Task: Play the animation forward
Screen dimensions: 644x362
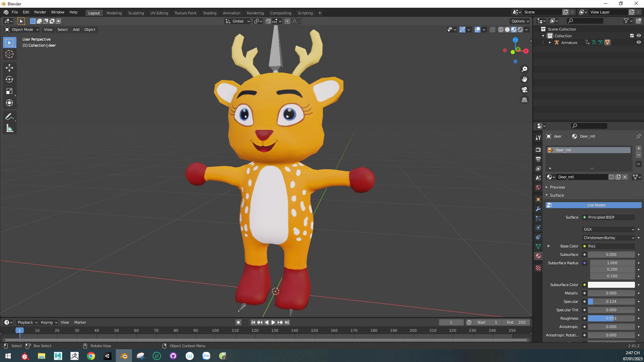Action: pyautogui.click(x=273, y=322)
